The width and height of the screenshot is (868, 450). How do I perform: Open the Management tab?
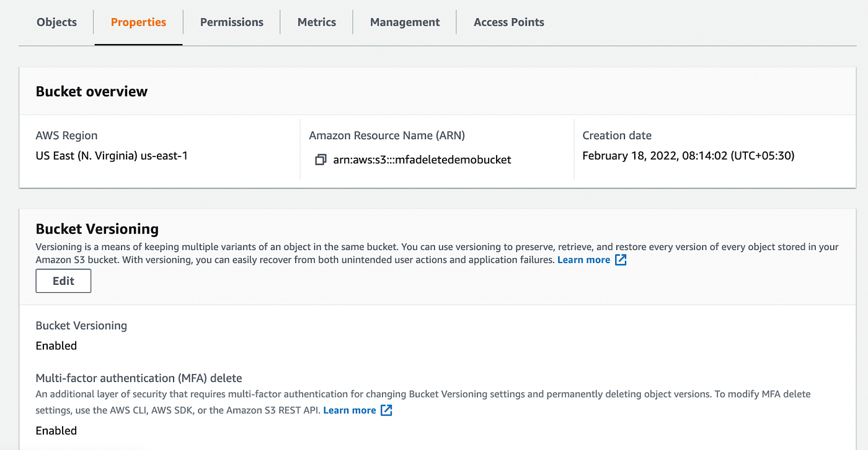coord(405,22)
